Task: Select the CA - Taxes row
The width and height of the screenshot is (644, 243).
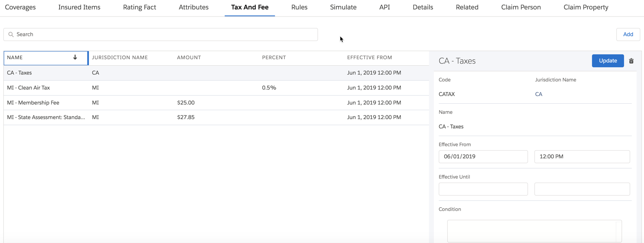Action: (x=216, y=73)
